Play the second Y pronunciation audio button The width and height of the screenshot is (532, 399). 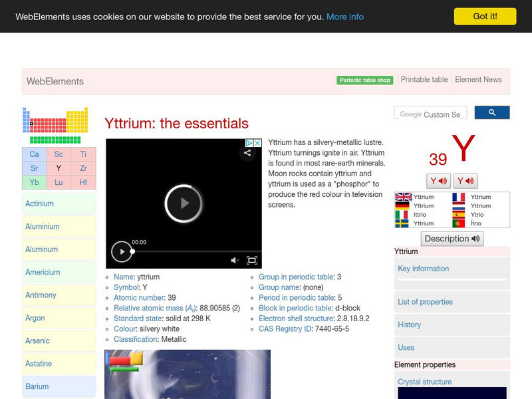pos(465,181)
